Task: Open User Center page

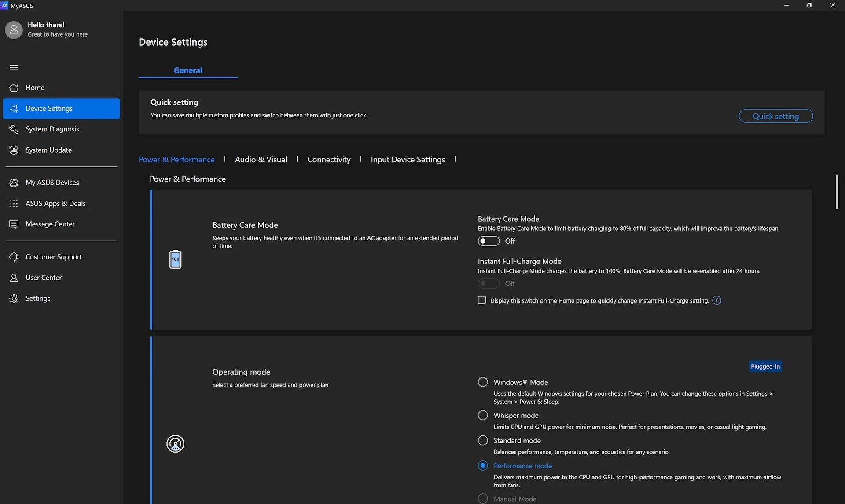Action: (61, 278)
